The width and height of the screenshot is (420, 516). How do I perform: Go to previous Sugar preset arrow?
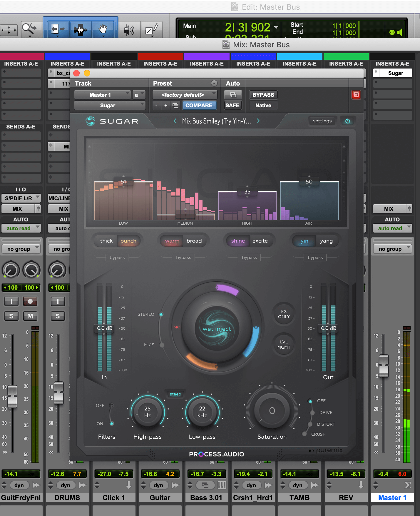[175, 121]
